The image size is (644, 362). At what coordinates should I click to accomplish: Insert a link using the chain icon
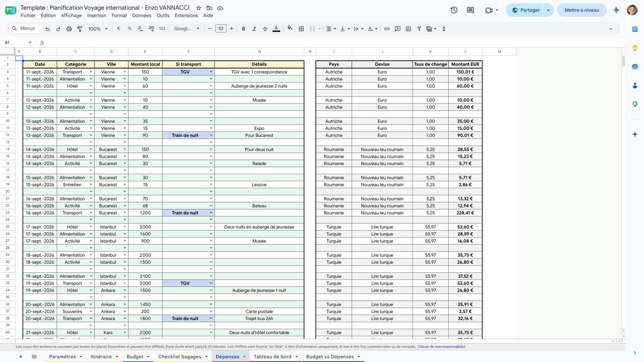pos(386,29)
